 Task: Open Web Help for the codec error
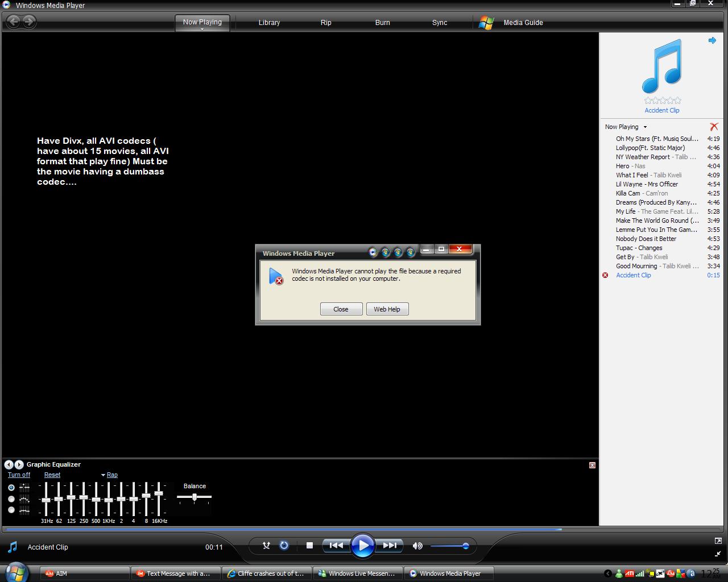tap(387, 309)
